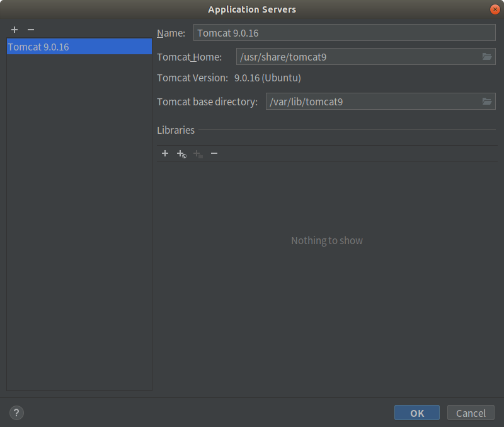Attach classes from disk in Libraries toolbar
Screen dimensions: 504x427
pyautogui.click(x=181, y=153)
